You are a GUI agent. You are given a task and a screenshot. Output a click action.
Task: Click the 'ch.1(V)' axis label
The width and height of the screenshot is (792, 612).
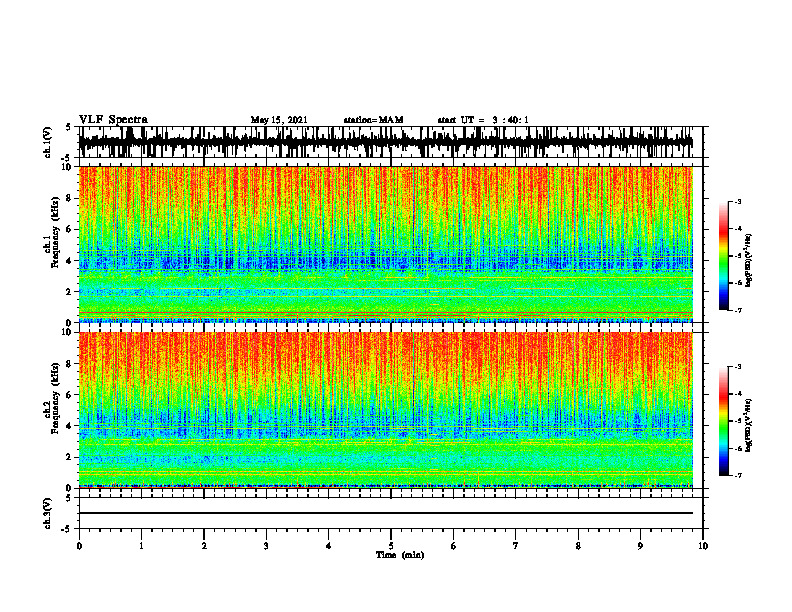(48, 142)
